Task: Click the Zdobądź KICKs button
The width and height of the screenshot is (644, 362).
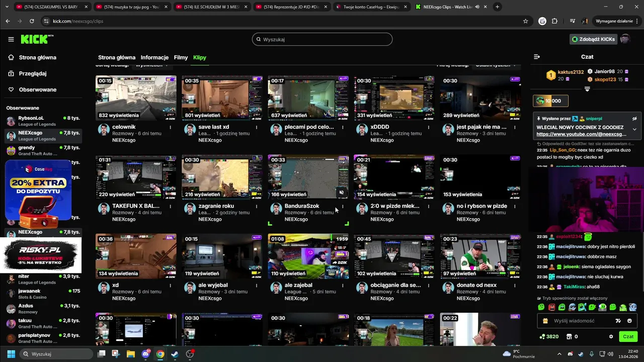Action: click(x=593, y=39)
